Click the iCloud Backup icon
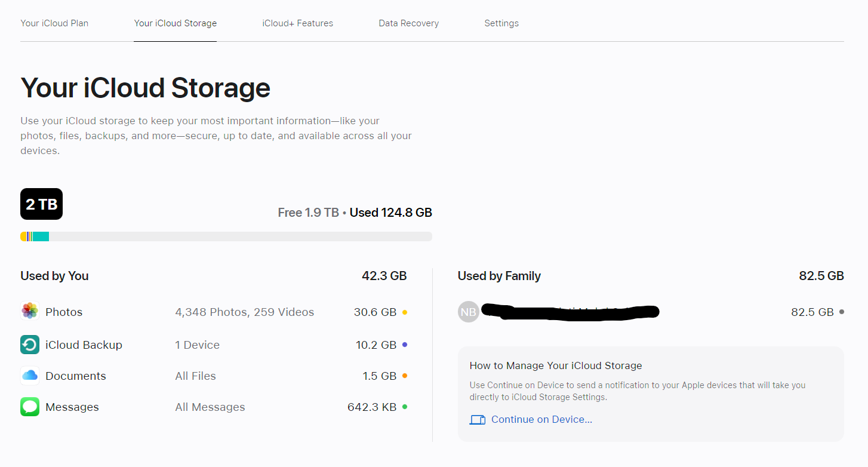868x467 pixels. pos(30,345)
